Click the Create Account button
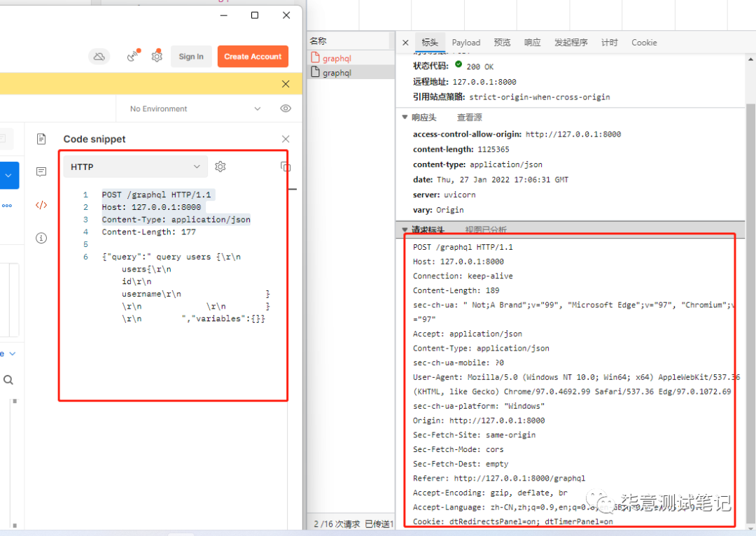Image resolution: width=756 pixels, height=536 pixels. (253, 57)
